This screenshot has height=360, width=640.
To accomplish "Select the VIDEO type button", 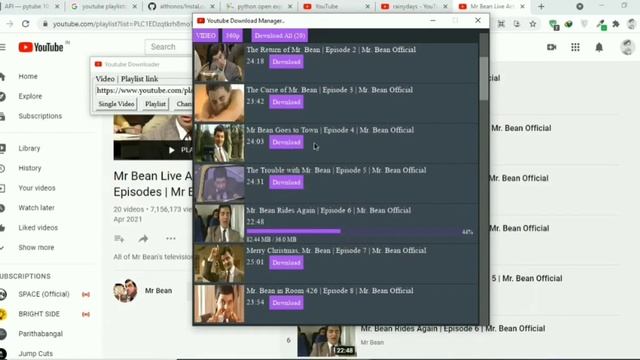I will [x=206, y=36].
